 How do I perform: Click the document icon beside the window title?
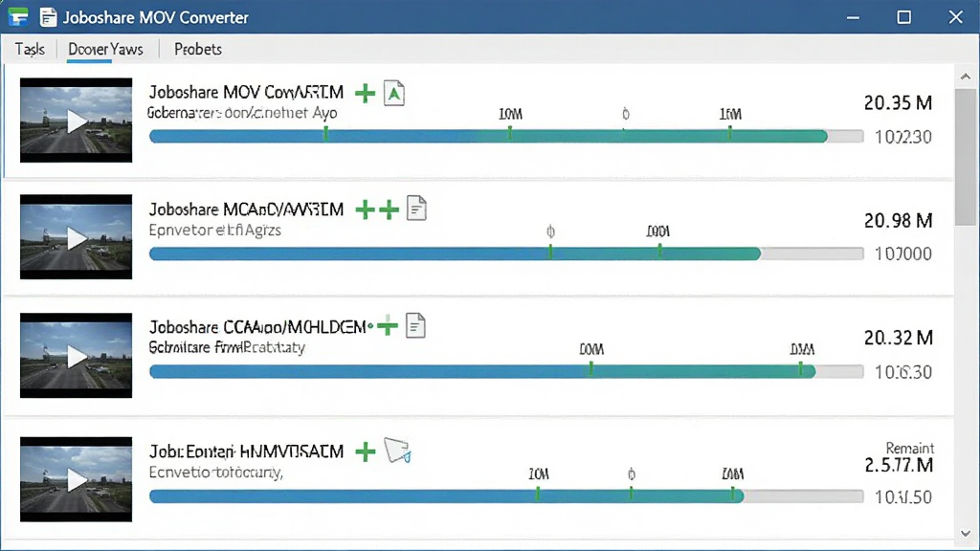48,17
